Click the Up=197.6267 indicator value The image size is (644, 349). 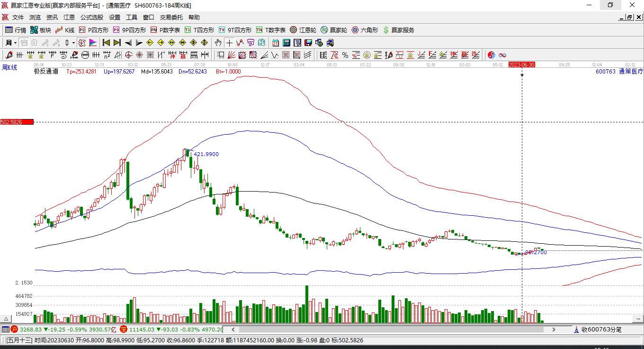pos(119,72)
